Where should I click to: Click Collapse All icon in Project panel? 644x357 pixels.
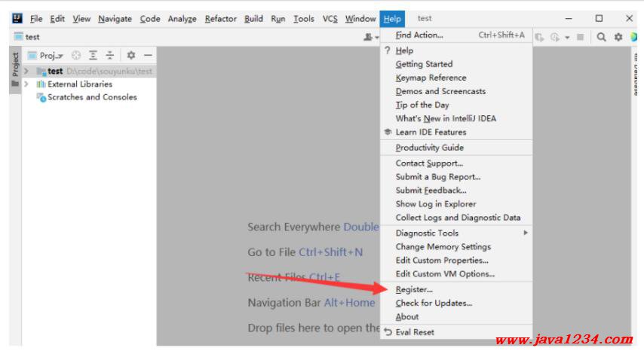coord(109,56)
